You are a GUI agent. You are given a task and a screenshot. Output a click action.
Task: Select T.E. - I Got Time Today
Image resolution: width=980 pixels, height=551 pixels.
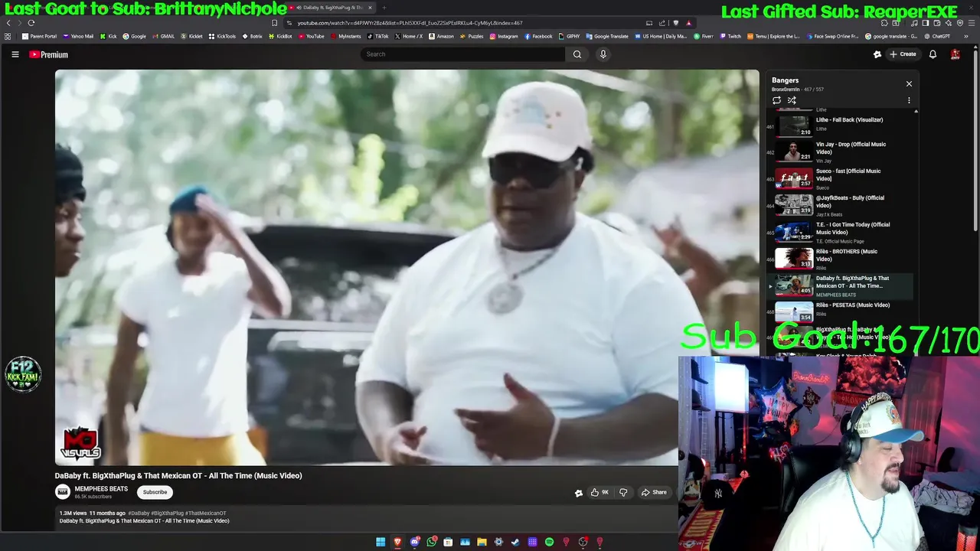tap(841, 232)
